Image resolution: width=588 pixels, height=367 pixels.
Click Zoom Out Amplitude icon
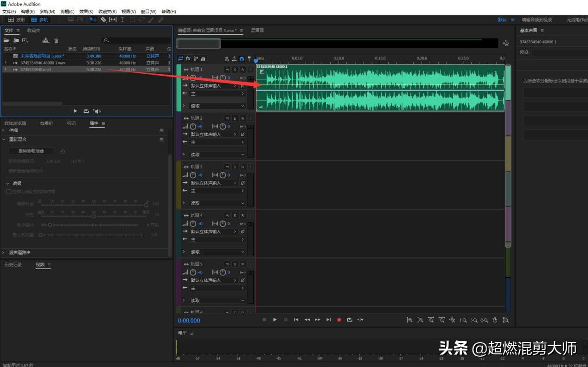[420, 320]
